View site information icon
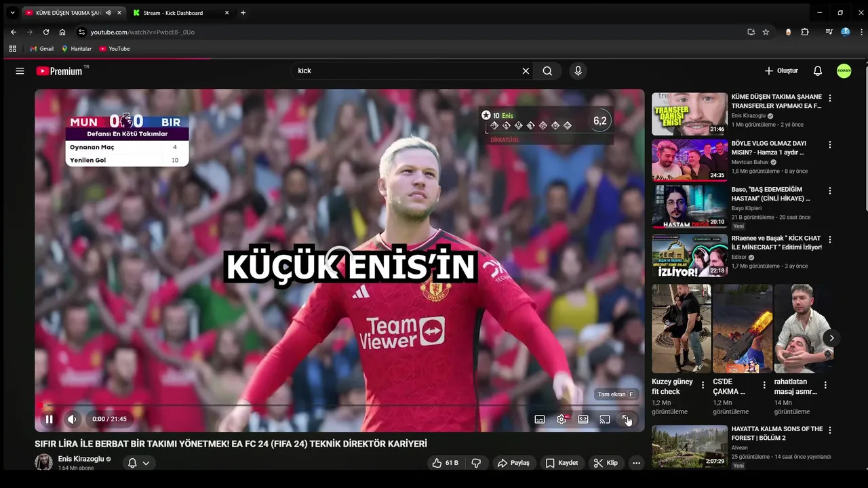The image size is (868, 488). pos(81,32)
